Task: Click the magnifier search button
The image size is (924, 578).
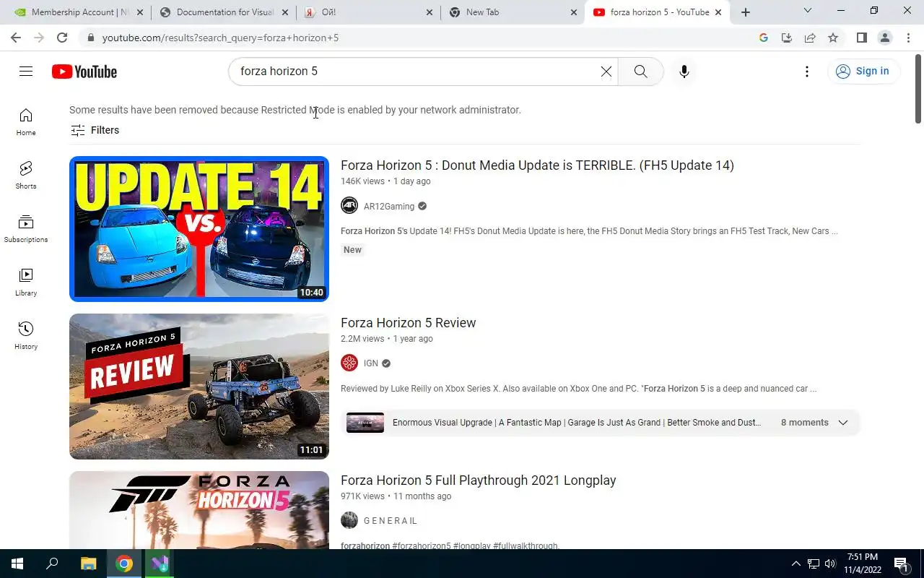Action: coord(640,72)
